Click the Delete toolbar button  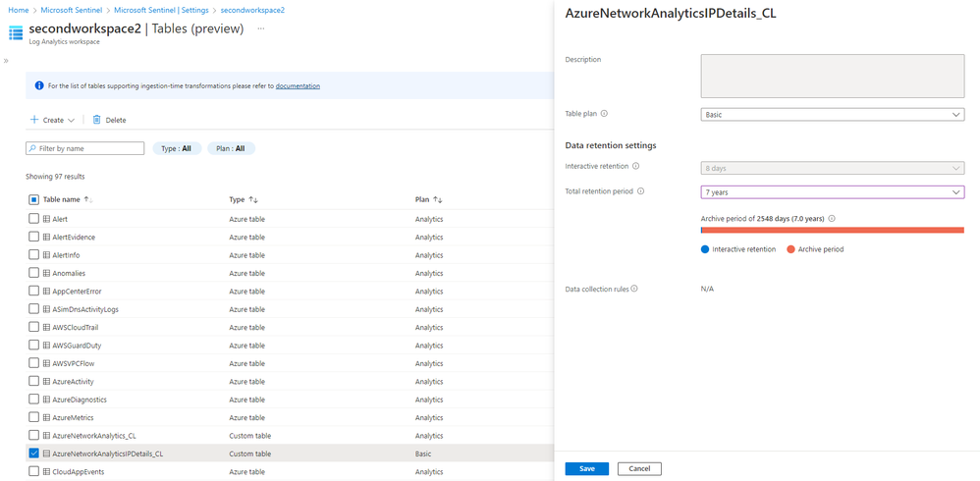tap(109, 120)
